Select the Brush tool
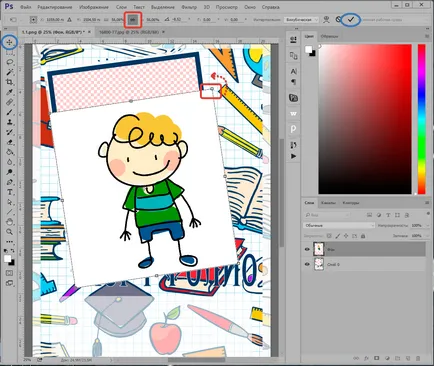 9,112
